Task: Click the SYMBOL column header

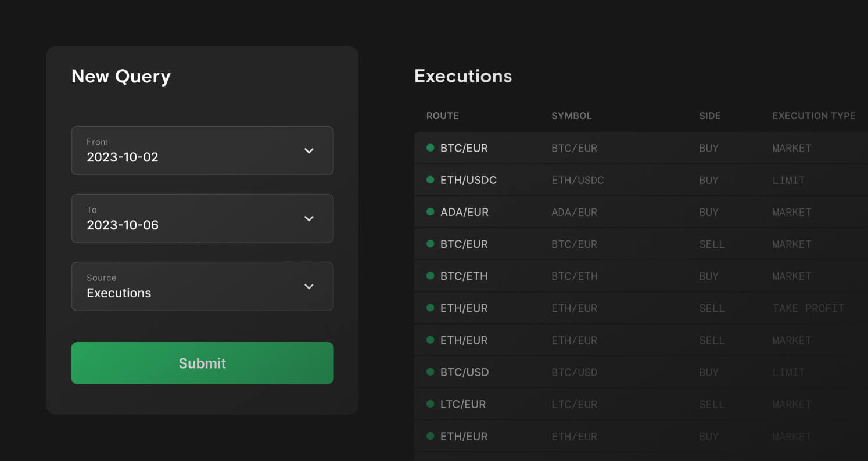Action: tap(572, 116)
